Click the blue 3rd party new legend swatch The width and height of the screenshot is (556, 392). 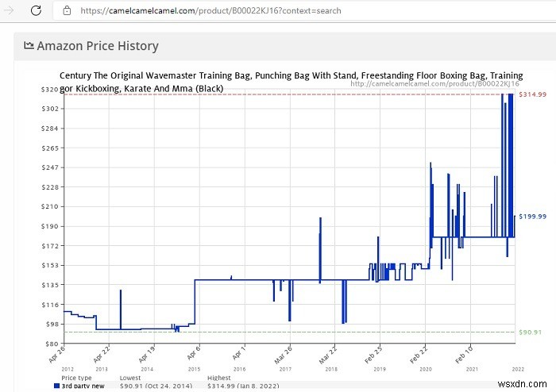(56, 386)
